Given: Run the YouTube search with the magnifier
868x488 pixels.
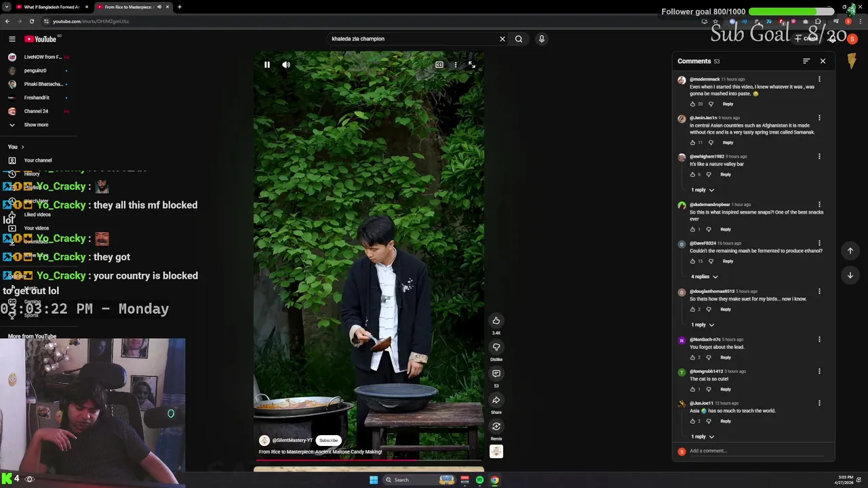Looking at the screenshot, I should [x=519, y=39].
